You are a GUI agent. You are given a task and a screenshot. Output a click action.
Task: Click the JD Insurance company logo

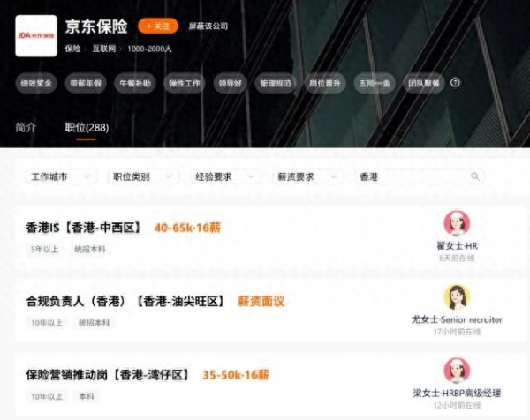coord(36,36)
